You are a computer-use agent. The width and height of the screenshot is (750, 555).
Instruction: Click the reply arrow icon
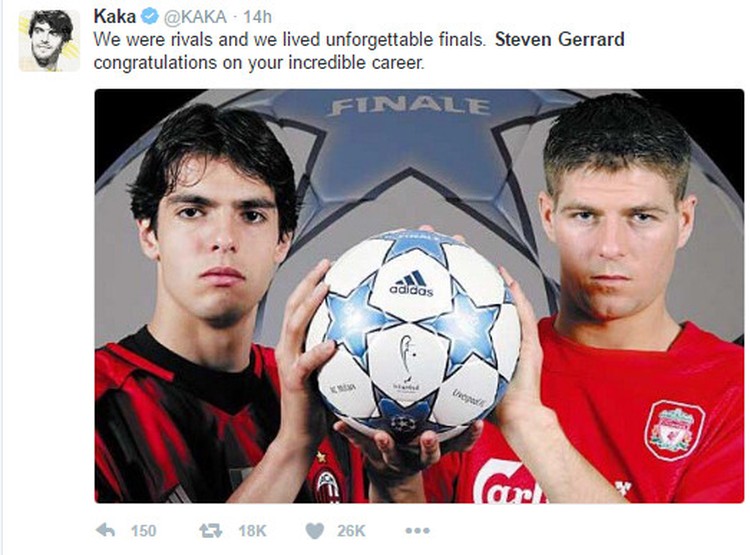click(x=105, y=530)
